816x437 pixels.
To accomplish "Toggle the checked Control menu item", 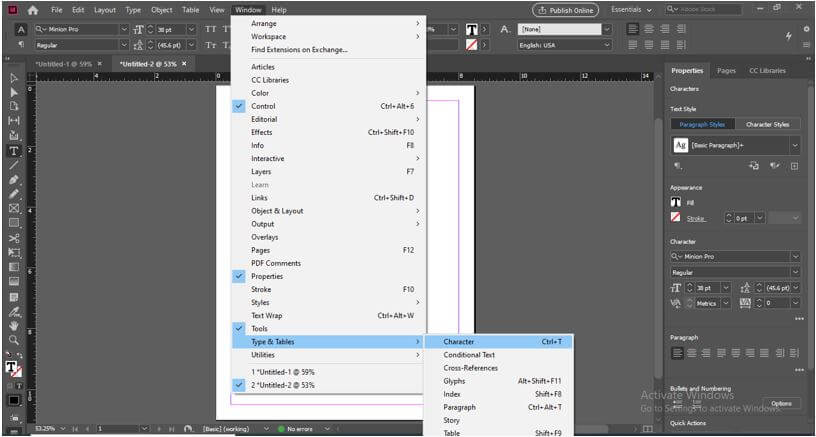I will tap(329, 106).
